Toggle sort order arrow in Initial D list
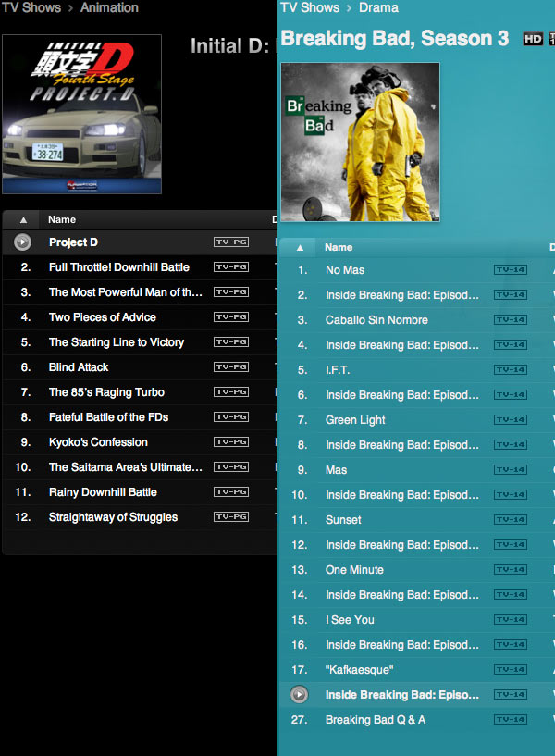Viewport: 555px width, 756px height. [23, 220]
